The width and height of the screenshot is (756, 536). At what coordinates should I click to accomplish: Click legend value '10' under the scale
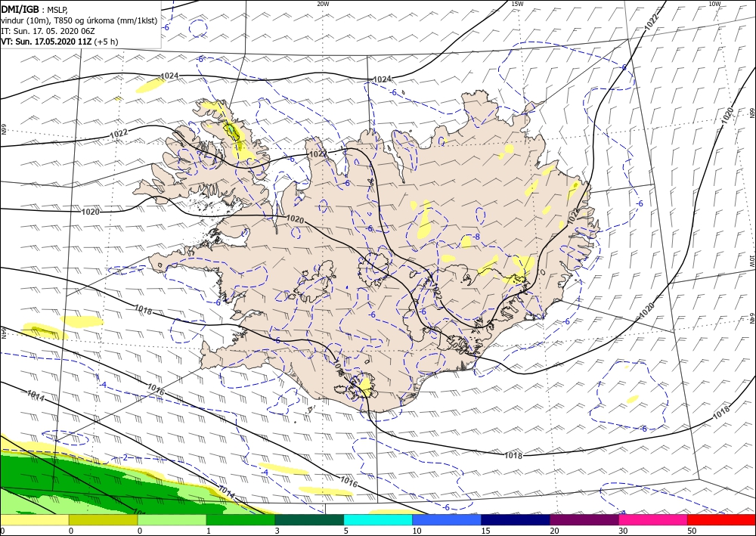tap(417, 531)
